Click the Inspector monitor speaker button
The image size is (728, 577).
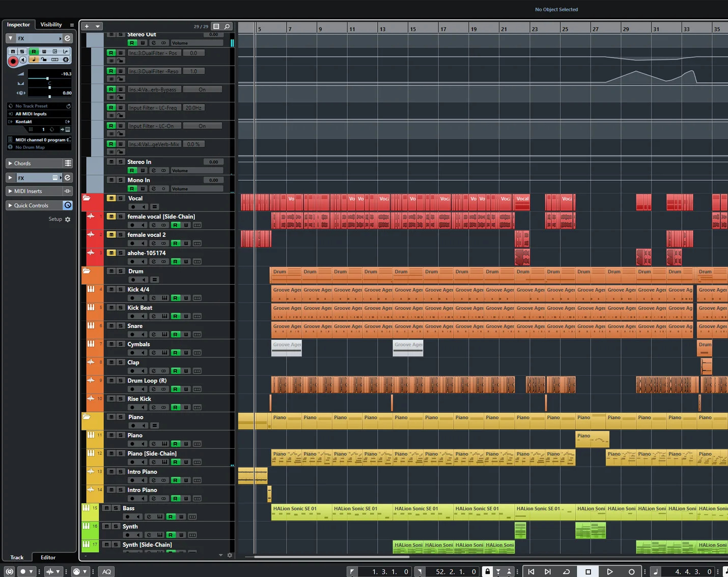point(23,60)
